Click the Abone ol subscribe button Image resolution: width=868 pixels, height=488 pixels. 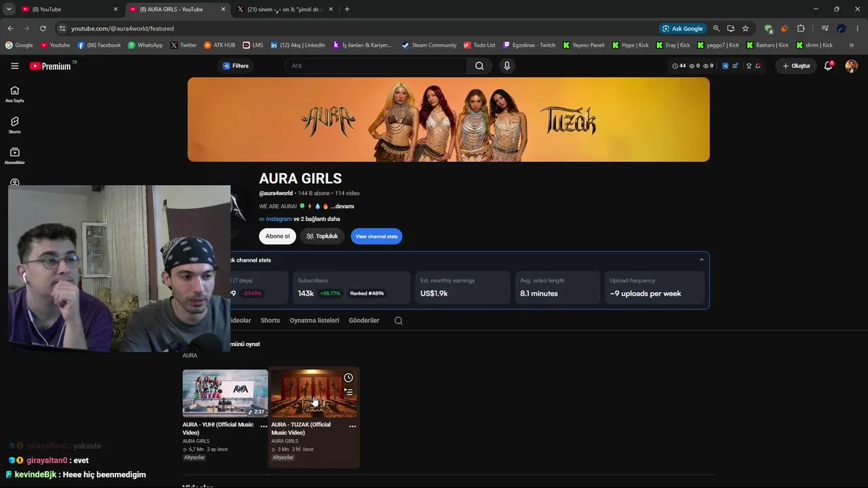(277, 237)
